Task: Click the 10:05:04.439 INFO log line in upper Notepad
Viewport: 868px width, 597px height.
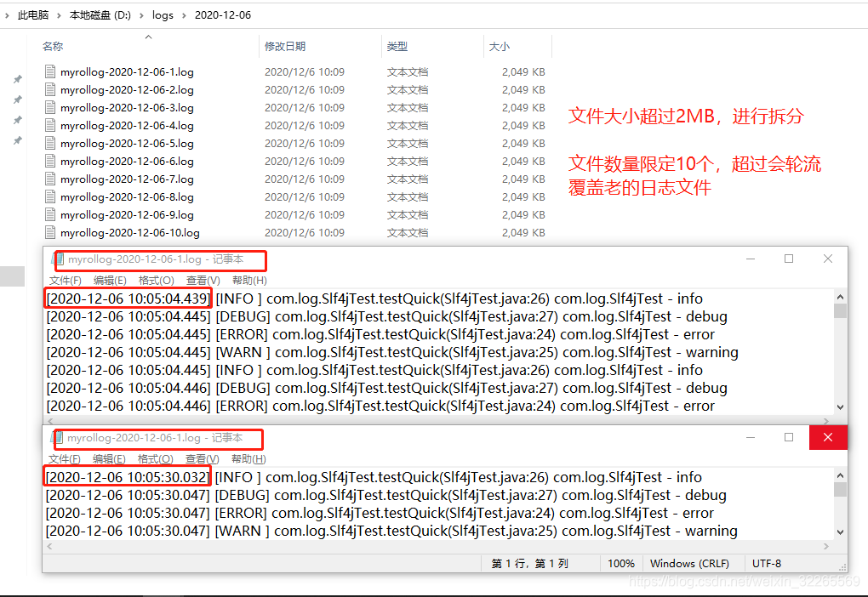Action: pos(374,298)
